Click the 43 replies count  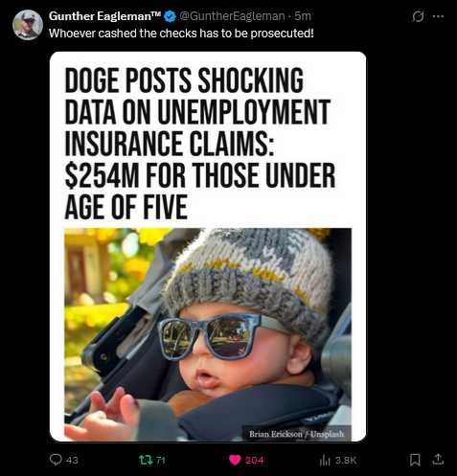72,460
